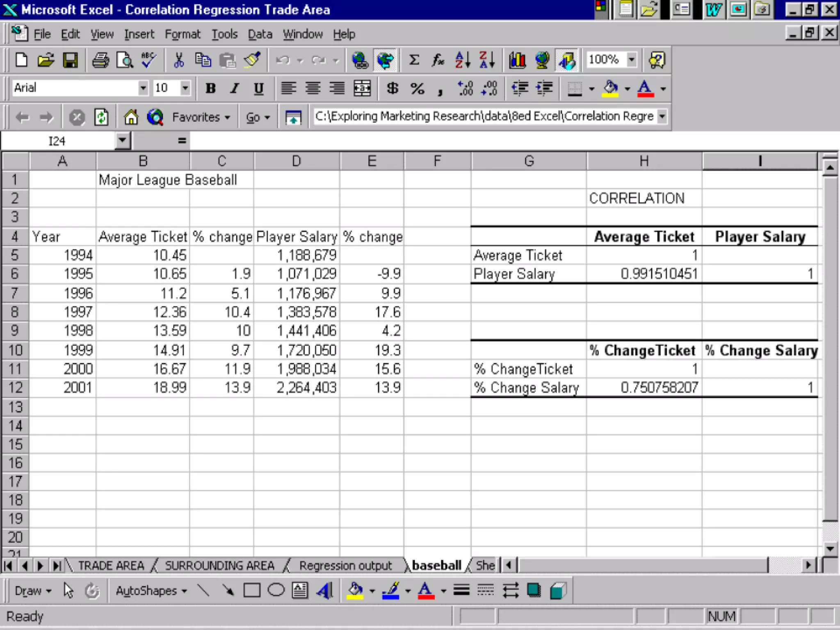Click Merge and Center icon

362,88
